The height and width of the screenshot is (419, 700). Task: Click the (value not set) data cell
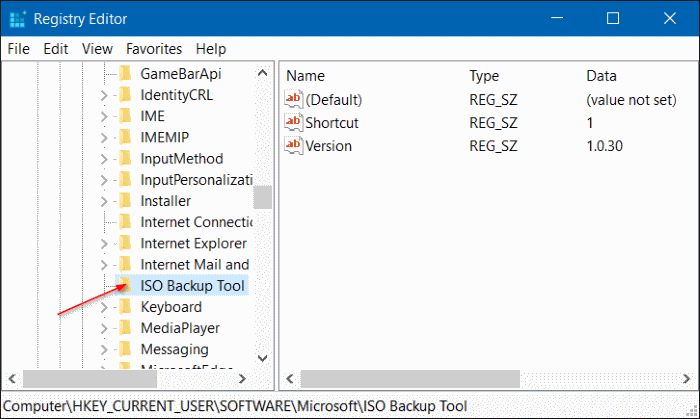[631, 100]
